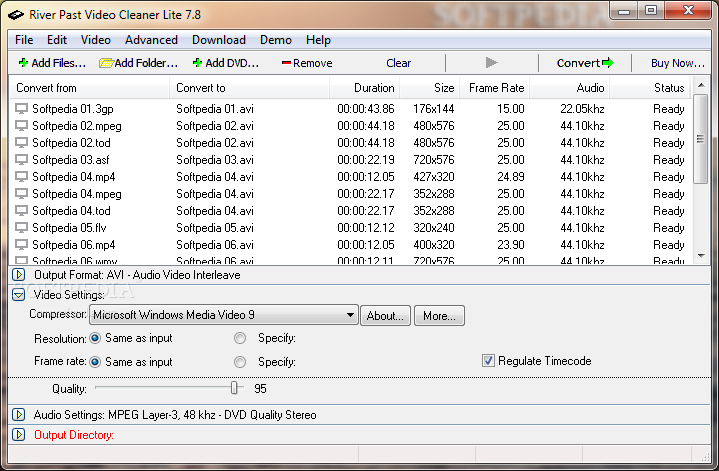Viewport: 719px width, 471px height.
Task: Open the Video menu
Action: click(96, 40)
